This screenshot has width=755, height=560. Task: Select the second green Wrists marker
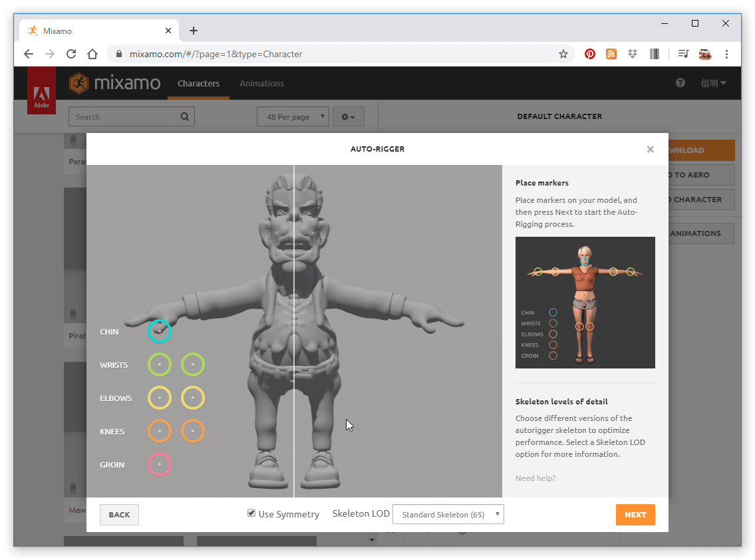point(193,364)
